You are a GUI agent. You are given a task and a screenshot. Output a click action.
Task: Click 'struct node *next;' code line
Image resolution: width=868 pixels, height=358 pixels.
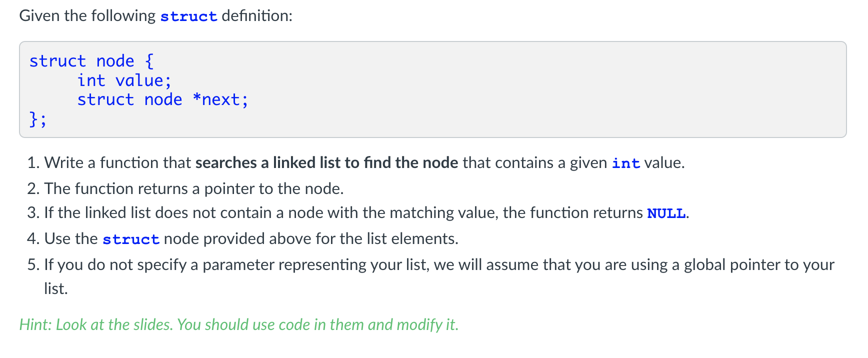[x=162, y=99]
